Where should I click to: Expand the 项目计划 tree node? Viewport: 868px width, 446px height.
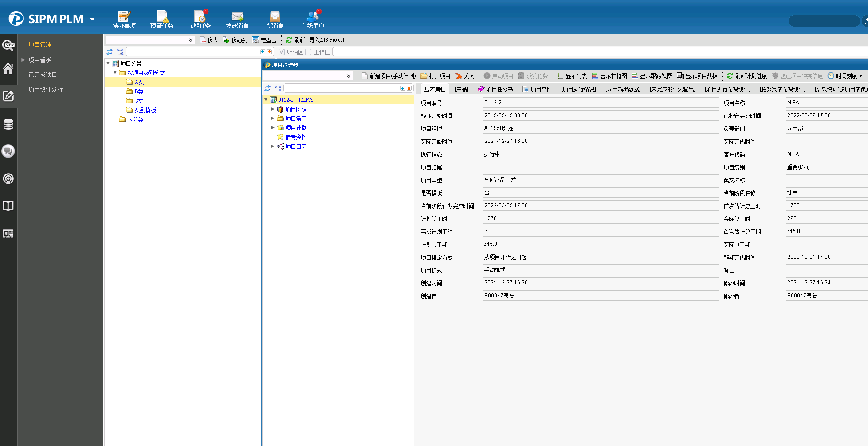click(273, 128)
